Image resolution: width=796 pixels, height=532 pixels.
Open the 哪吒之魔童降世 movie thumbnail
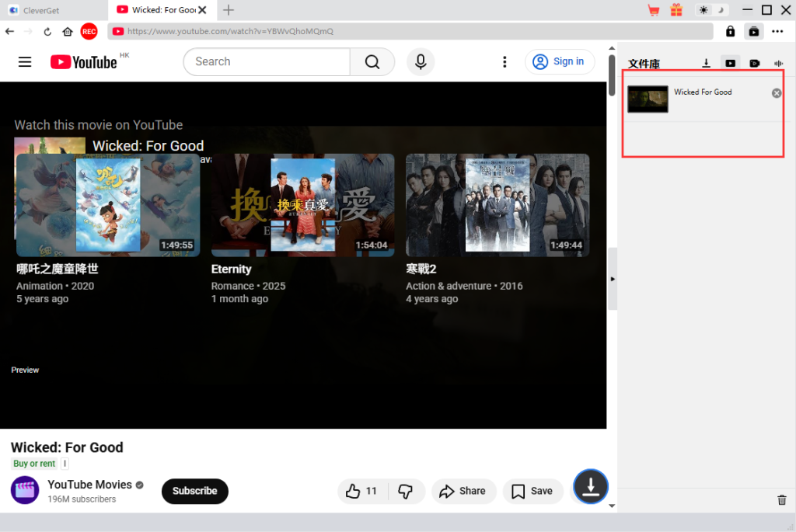point(108,205)
